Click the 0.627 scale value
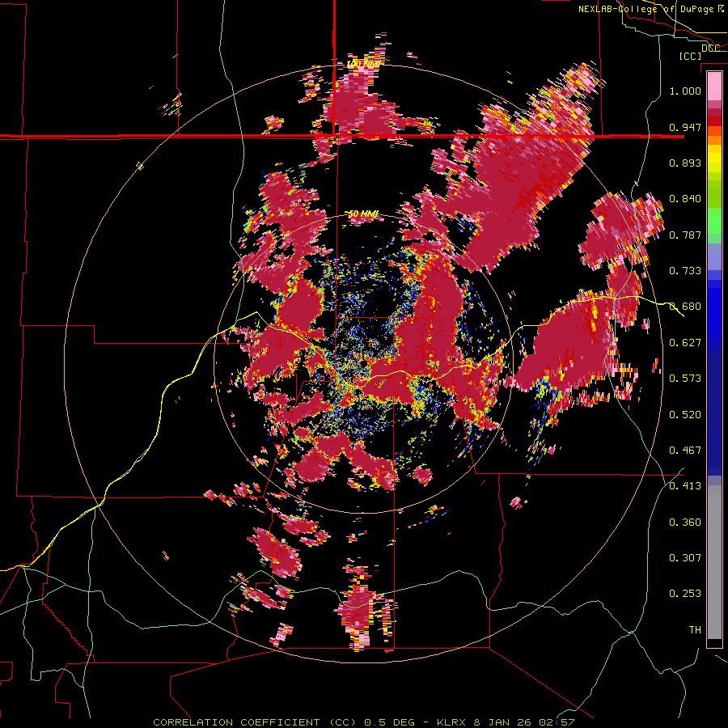The height and width of the screenshot is (728, 728). pyautogui.click(x=685, y=343)
